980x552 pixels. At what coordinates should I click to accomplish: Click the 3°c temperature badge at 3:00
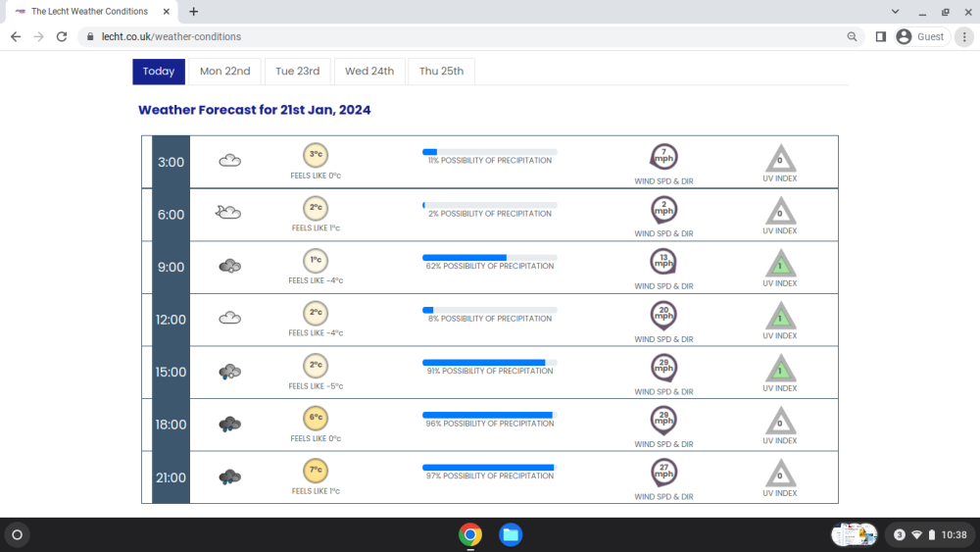pos(316,155)
